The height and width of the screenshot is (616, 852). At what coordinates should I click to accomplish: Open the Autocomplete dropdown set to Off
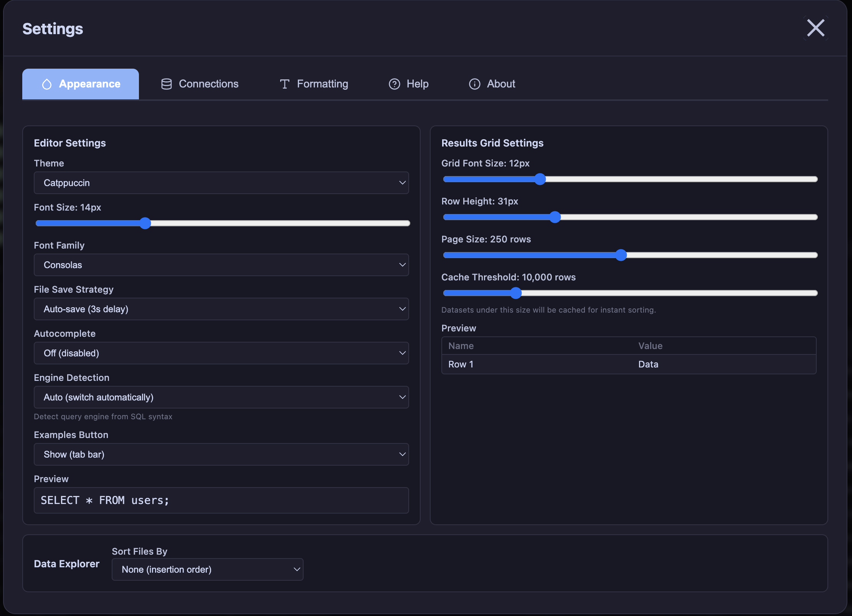point(221,353)
